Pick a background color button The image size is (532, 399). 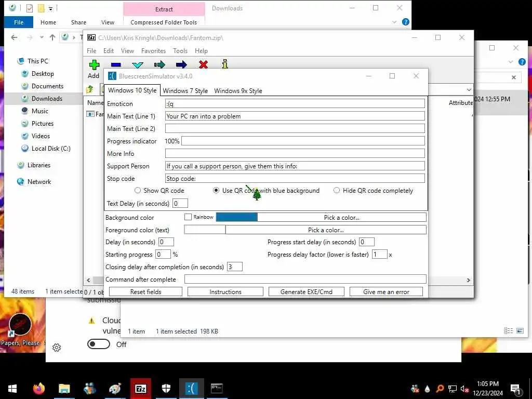click(x=342, y=218)
